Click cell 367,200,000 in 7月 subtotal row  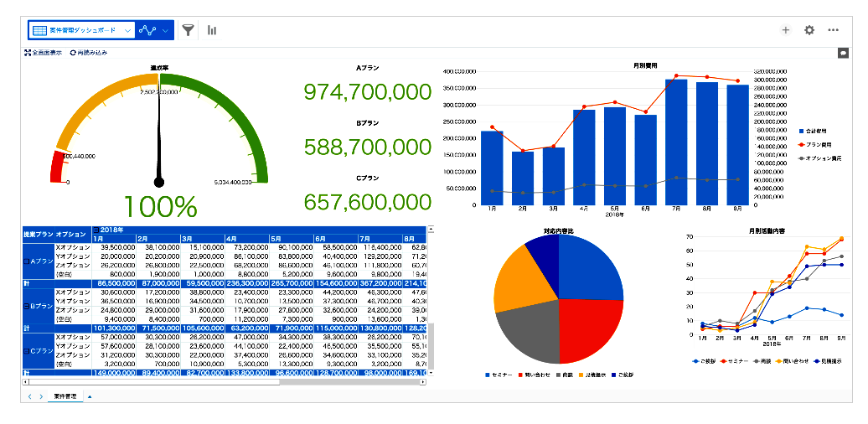point(381,283)
